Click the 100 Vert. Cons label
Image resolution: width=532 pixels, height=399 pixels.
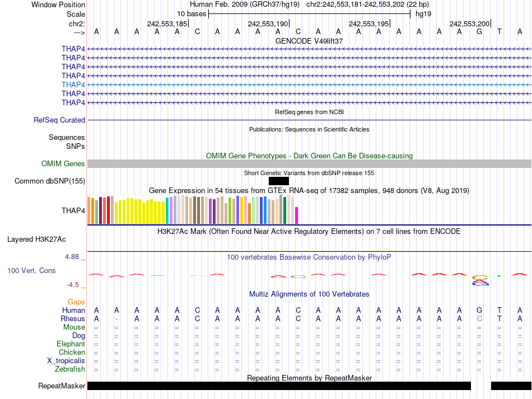pyautogui.click(x=31, y=270)
